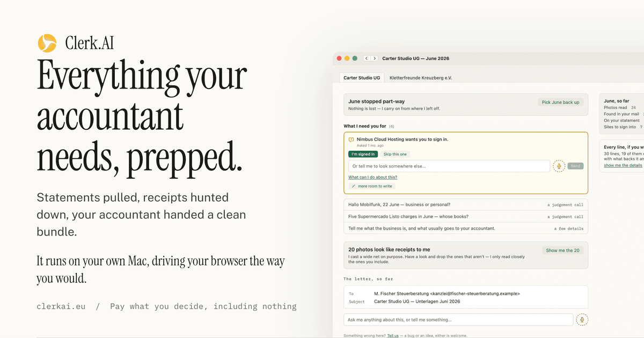Click the 20 photos look like receipts heading
The width and height of the screenshot is (644, 338).
(x=389, y=249)
